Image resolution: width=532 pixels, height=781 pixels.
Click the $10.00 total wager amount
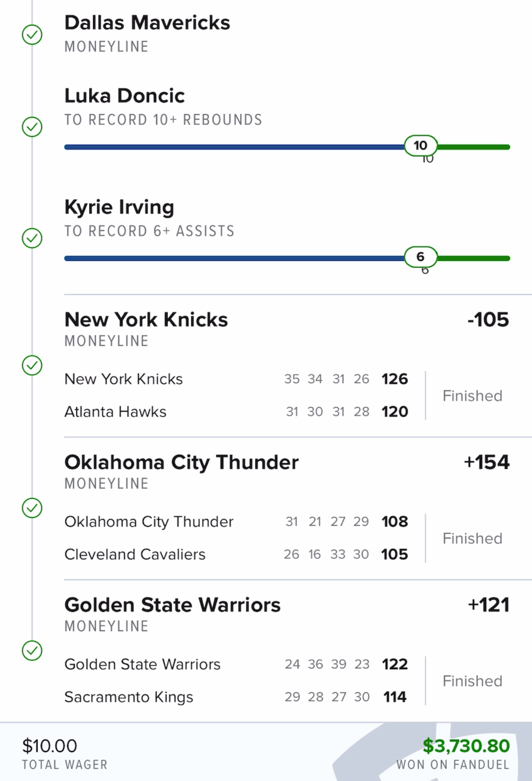(x=50, y=746)
